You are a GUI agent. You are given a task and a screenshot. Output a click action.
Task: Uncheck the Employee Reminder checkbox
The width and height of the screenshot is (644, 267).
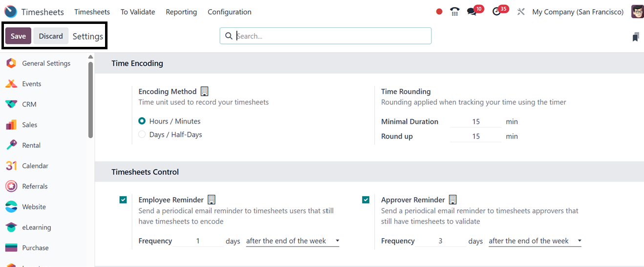[123, 200]
